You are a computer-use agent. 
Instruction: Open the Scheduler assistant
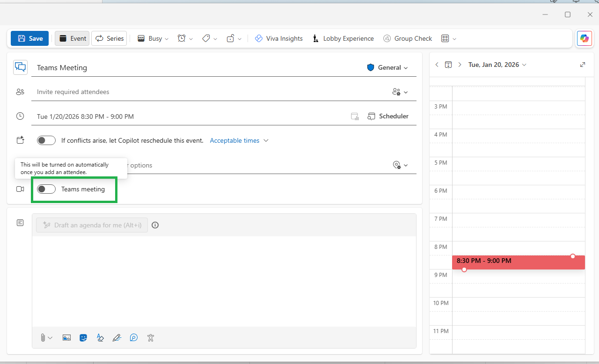(x=388, y=116)
